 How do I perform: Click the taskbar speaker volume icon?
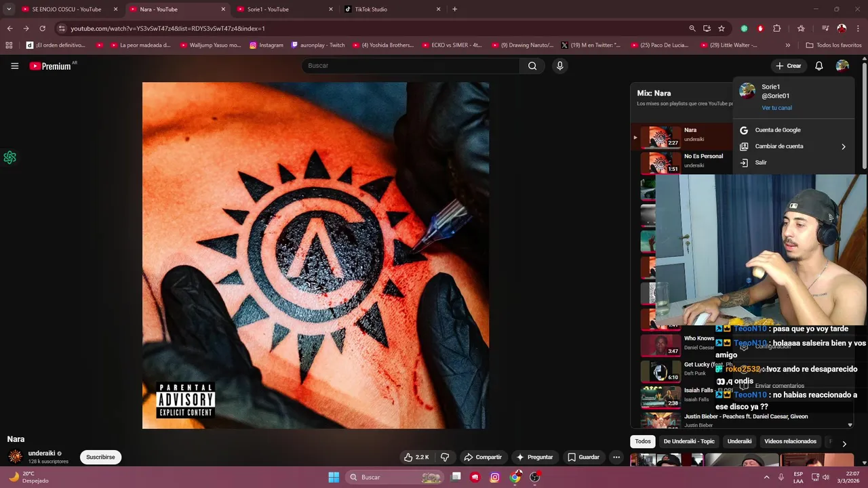[x=825, y=477]
